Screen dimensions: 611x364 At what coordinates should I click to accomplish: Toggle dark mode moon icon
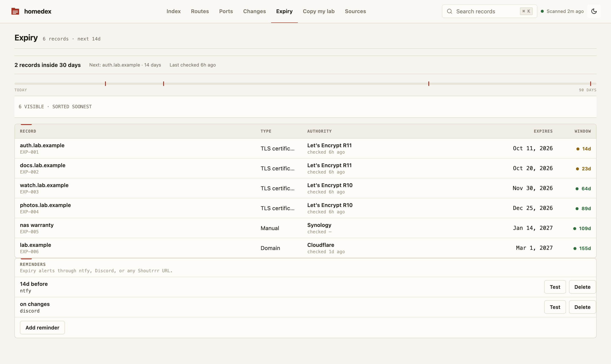(x=594, y=11)
